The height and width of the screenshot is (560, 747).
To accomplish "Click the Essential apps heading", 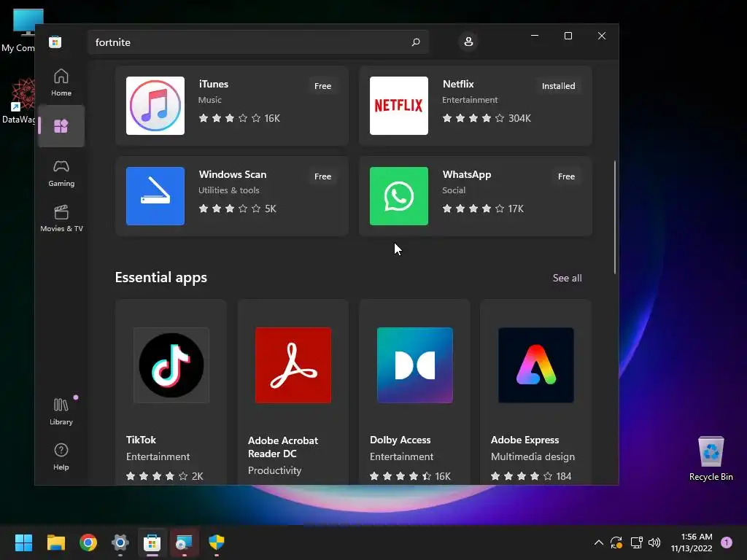I will [x=161, y=277].
